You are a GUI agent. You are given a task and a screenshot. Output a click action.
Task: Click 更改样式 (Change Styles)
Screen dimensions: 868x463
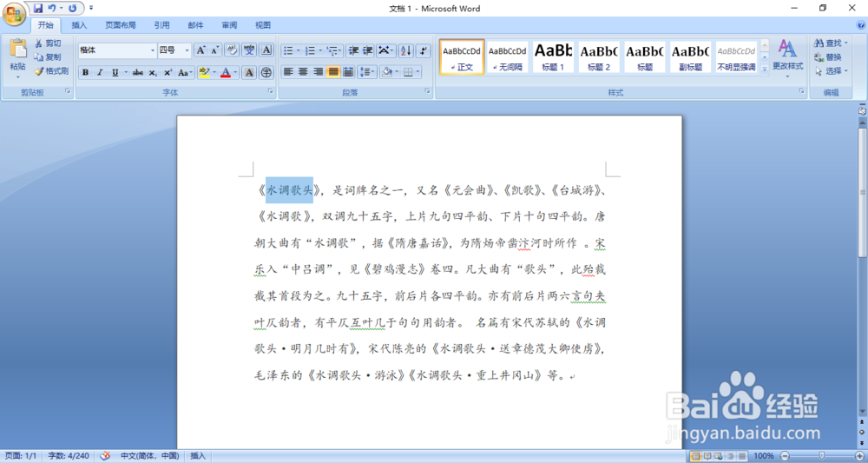click(x=788, y=58)
